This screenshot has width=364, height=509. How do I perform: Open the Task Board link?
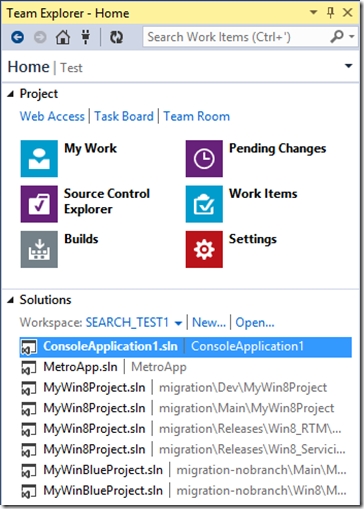coord(124,116)
